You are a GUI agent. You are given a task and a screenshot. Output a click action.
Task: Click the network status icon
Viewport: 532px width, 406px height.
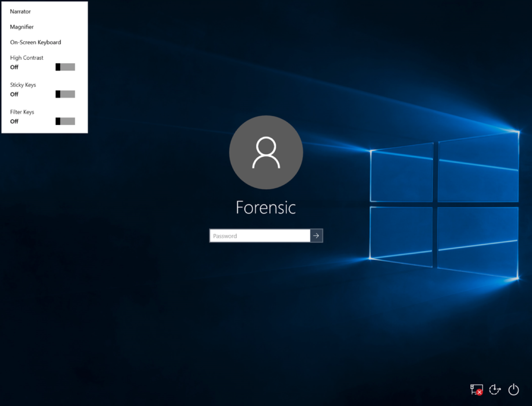tap(476, 389)
